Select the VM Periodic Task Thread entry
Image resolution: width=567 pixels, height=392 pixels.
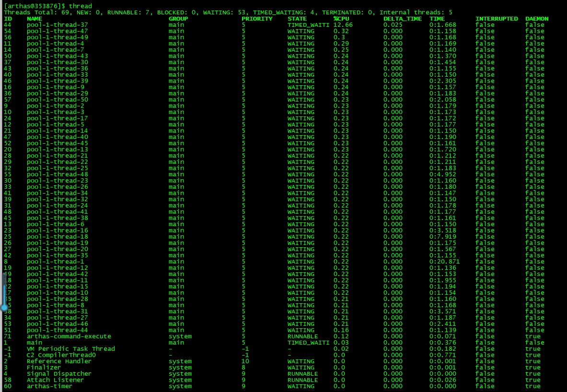click(70, 348)
